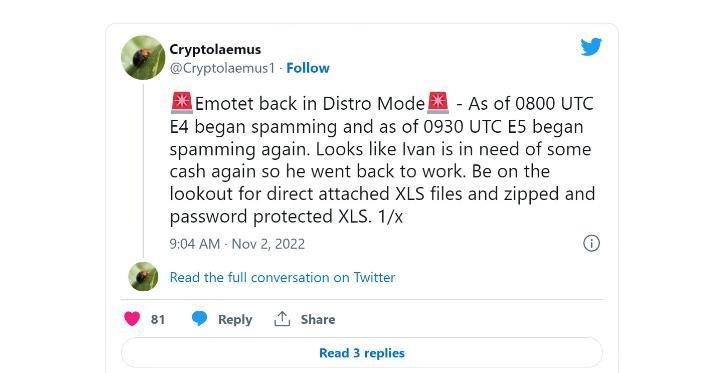The image size is (710, 373).
Task: Click the Emotet back in Distro Mode text
Action: point(310,104)
